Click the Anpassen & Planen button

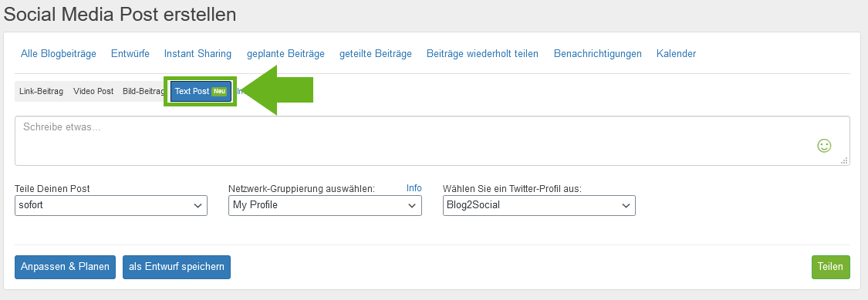(x=66, y=267)
